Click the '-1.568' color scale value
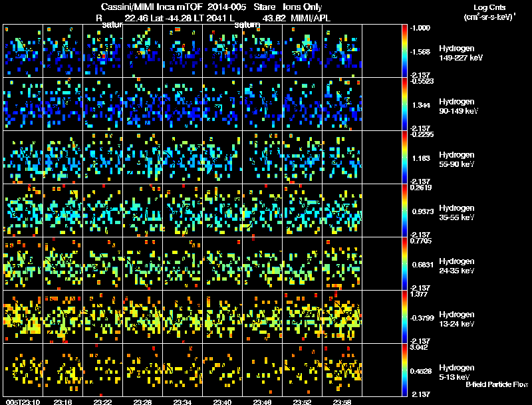Viewport: 532px width, 405px height. point(420,52)
